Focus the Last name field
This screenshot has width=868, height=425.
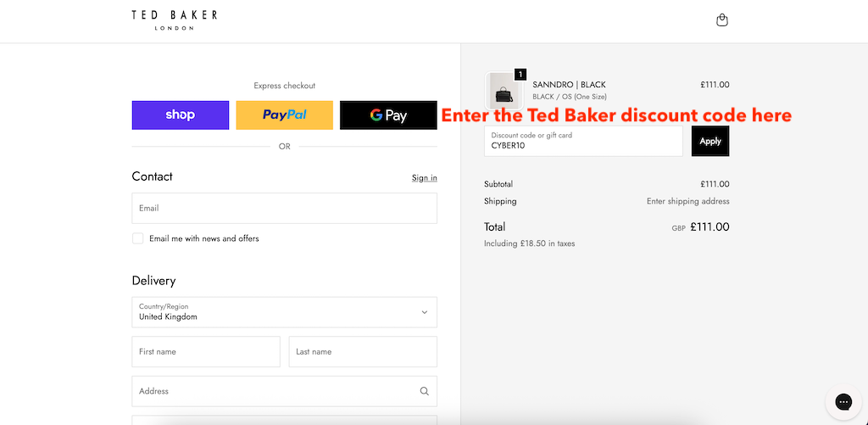tap(363, 352)
